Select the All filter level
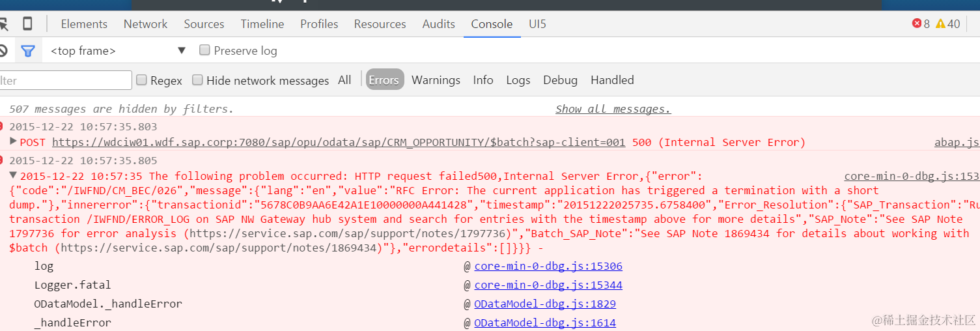 344,80
